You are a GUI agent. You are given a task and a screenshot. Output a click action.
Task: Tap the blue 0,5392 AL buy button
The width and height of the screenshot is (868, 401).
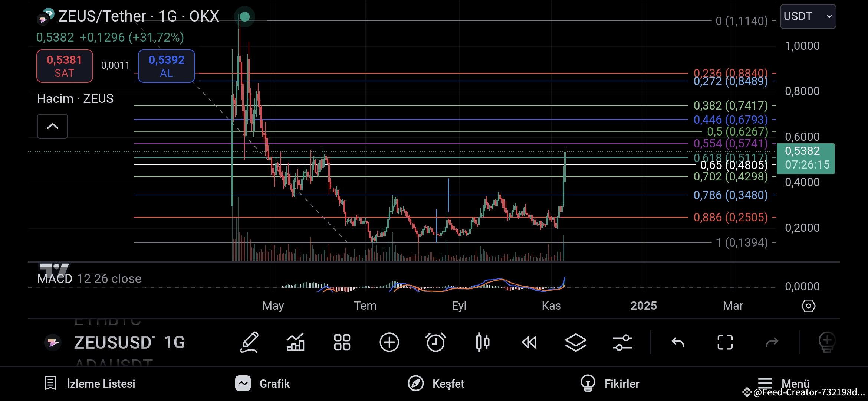click(167, 66)
